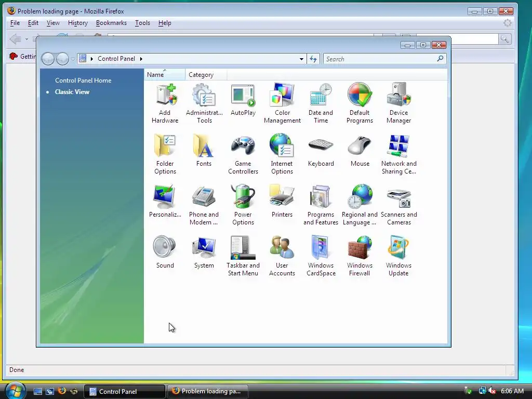
Task: Open Taskbar and Start Menu settings
Action: [x=243, y=256]
